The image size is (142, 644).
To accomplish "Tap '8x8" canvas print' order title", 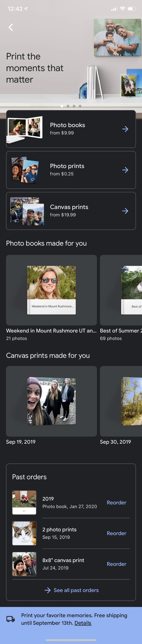I will click(63, 560).
